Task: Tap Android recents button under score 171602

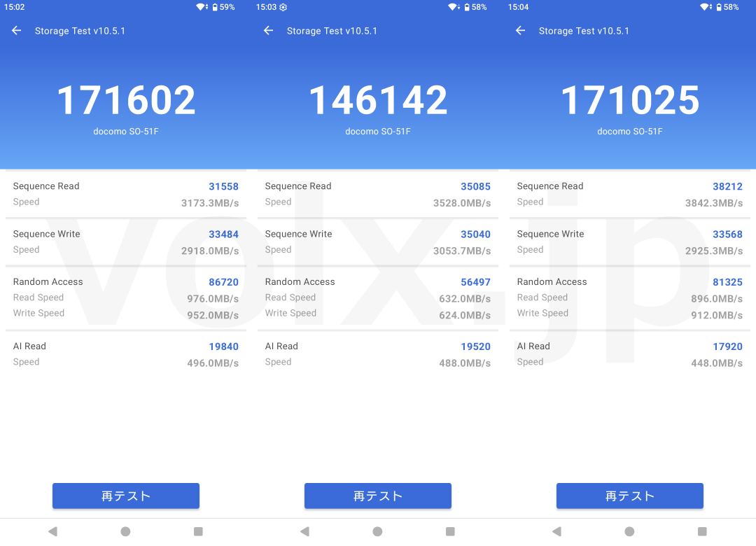Action: point(198,531)
